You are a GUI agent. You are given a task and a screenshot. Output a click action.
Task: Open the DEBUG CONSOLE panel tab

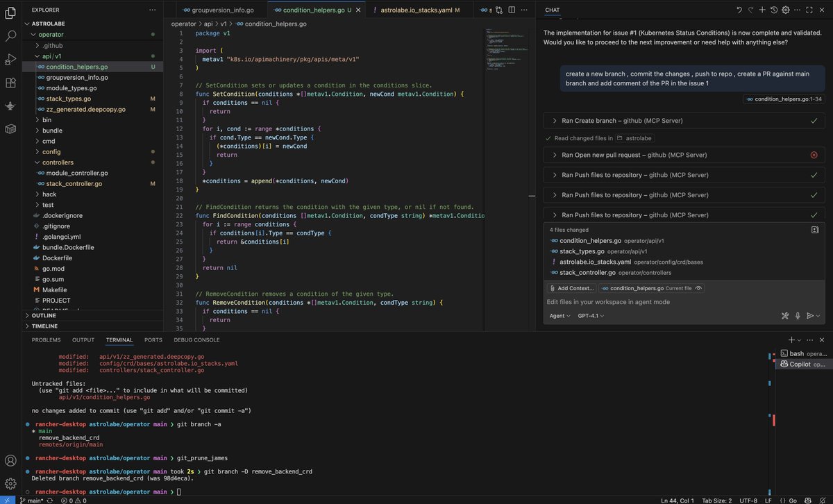[x=197, y=340]
